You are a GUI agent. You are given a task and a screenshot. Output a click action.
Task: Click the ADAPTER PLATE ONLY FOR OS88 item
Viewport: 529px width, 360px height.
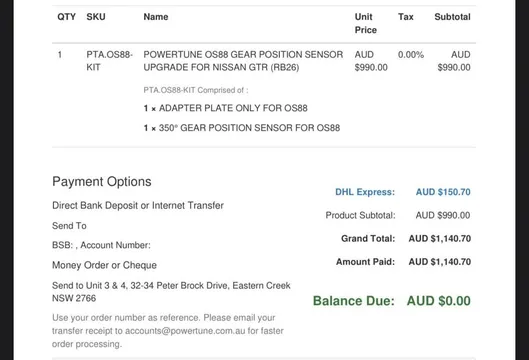pyautogui.click(x=225, y=108)
